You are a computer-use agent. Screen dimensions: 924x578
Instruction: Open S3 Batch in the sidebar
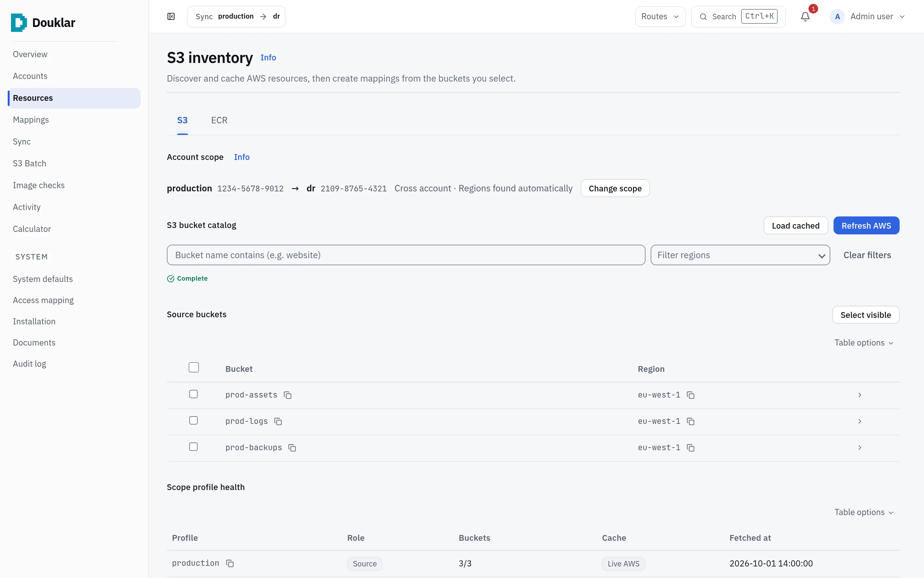pos(30,163)
